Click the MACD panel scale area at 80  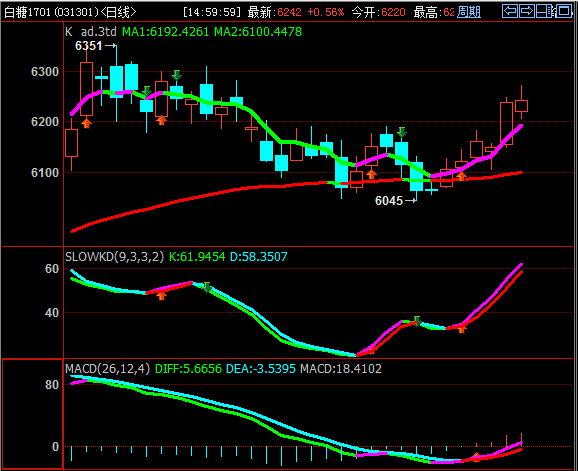coord(52,385)
